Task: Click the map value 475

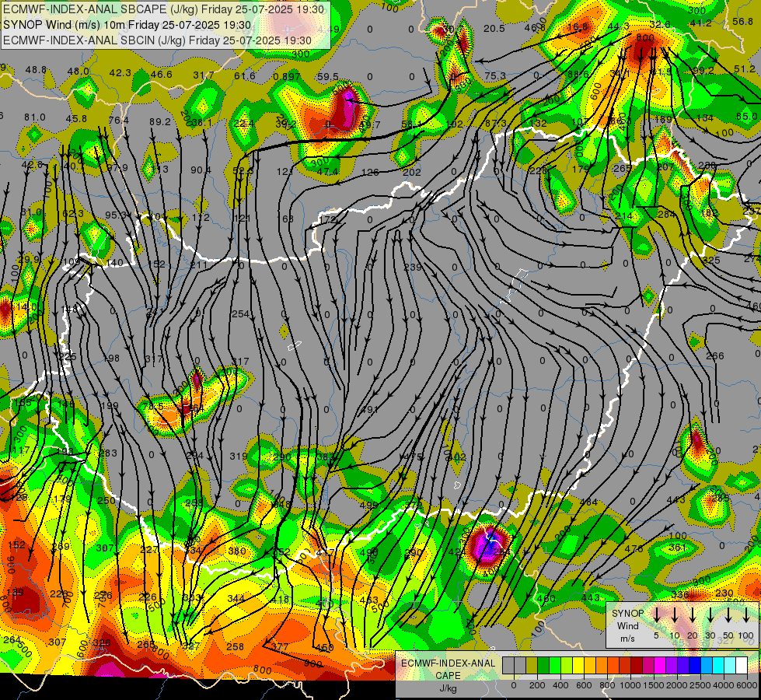Action: [413, 457]
